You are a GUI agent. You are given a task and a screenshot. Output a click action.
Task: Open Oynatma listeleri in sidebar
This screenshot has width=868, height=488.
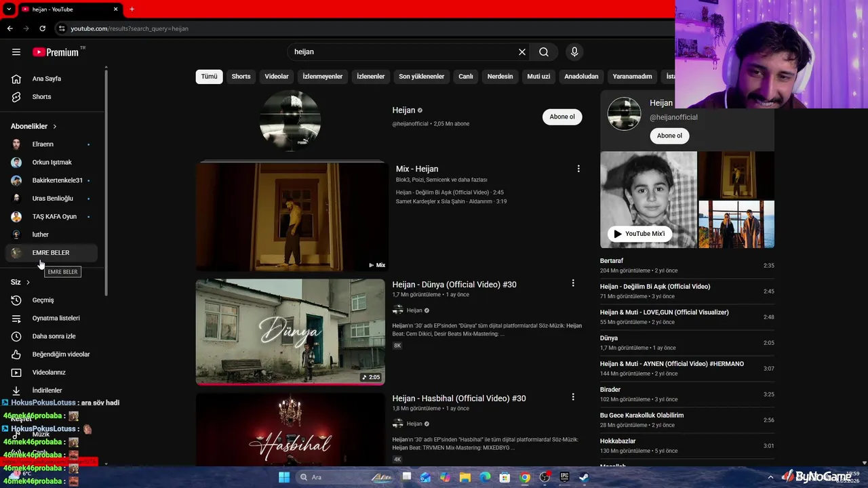(x=54, y=318)
